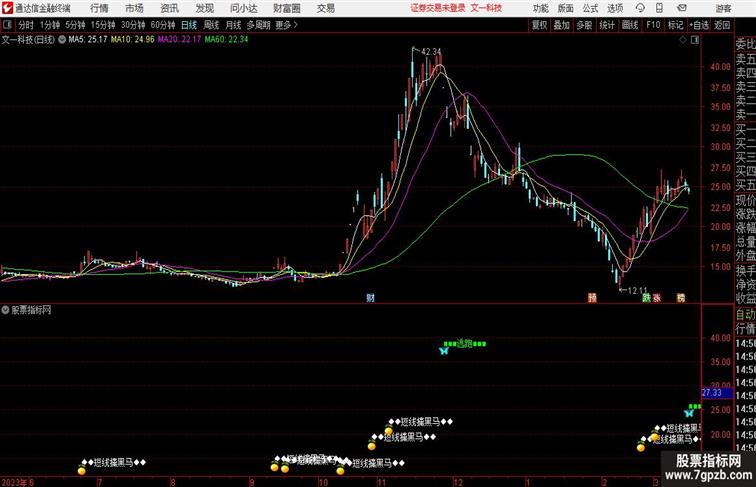
Task: Click the 画线 toolbar button
Action: [630, 25]
